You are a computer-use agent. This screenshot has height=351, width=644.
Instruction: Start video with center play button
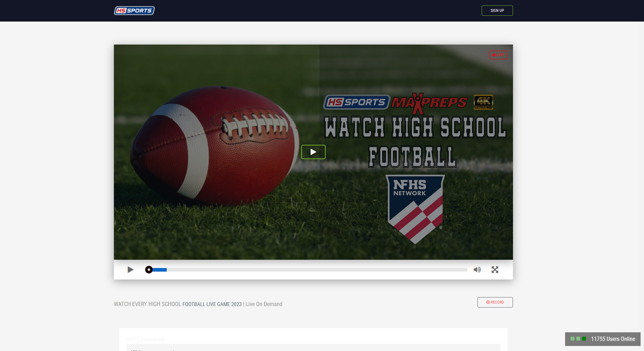click(x=313, y=152)
